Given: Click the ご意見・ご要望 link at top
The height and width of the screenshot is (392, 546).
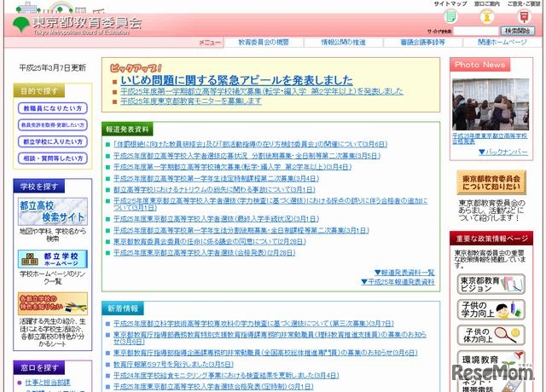Looking at the screenshot, I should tap(523, 3).
